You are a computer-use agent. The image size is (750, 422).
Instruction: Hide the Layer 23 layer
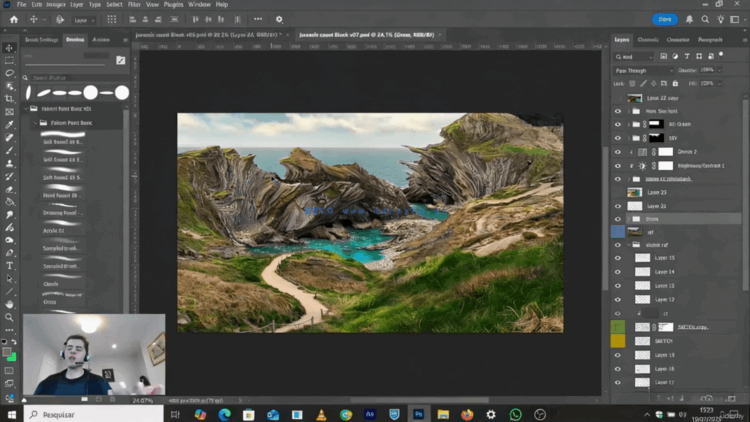click(617, 192)
